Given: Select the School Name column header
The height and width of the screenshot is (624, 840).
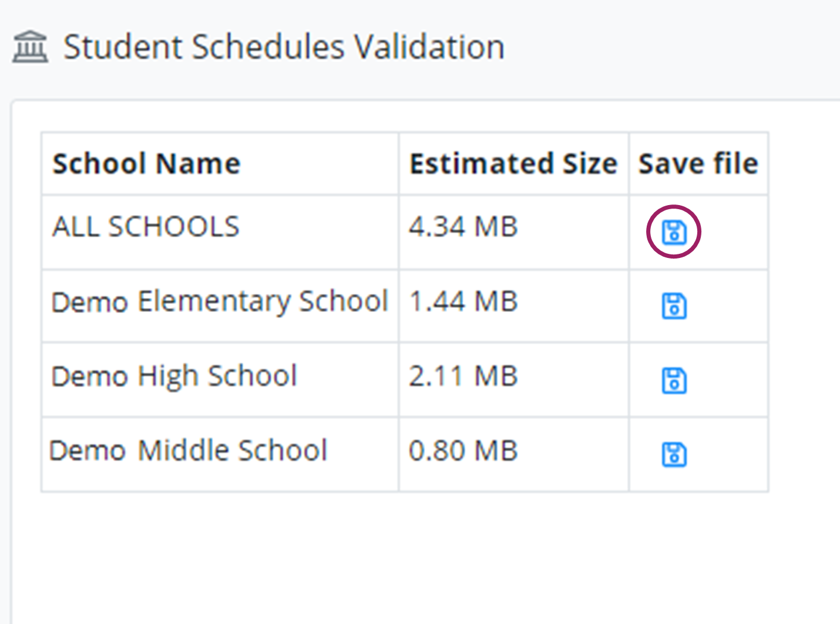Looking at the screenshot, I should click(x=146, y=163).
